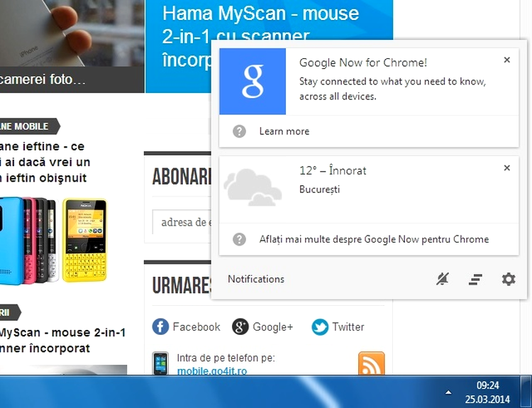This screenshot has height=408, width=532.
Task: Dismiss the Google Now for Chrome notification
Action: [x=507, y=60]
